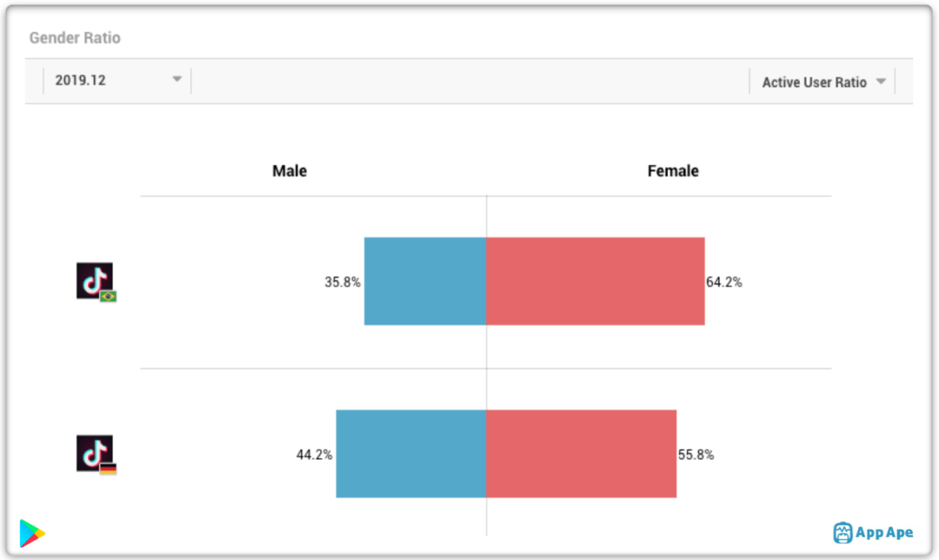Click the TikTok Brazil app icon

coord(95,280)
